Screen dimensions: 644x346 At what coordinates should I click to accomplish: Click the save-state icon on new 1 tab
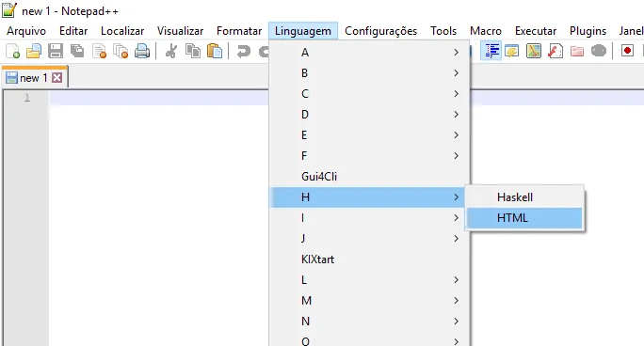(x=11, y=78)
